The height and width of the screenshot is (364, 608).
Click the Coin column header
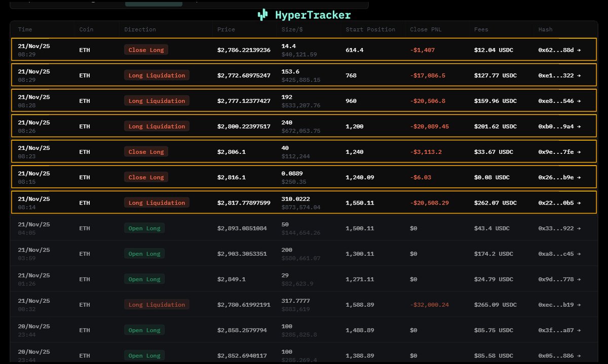tap(86, 29)
